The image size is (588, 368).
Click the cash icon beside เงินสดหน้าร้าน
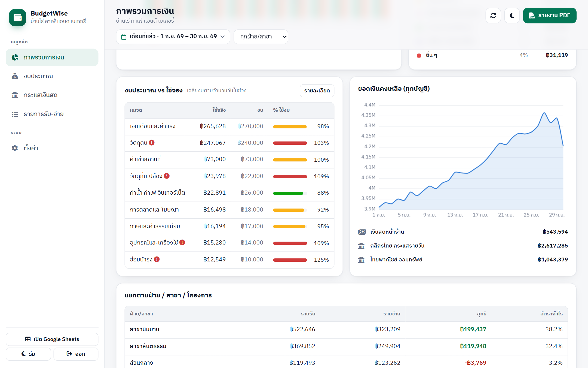362,232
